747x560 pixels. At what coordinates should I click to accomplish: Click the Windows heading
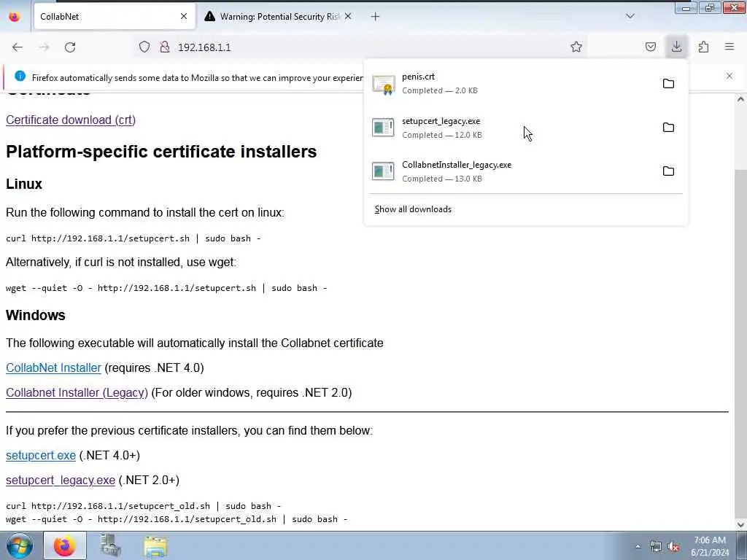click(x=36, y=315)
